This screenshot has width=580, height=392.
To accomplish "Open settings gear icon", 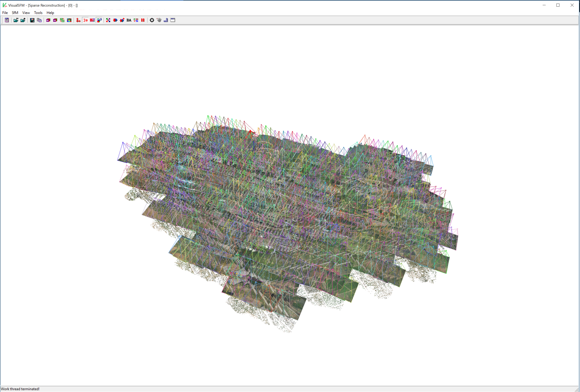I will (x=152, y=20).
